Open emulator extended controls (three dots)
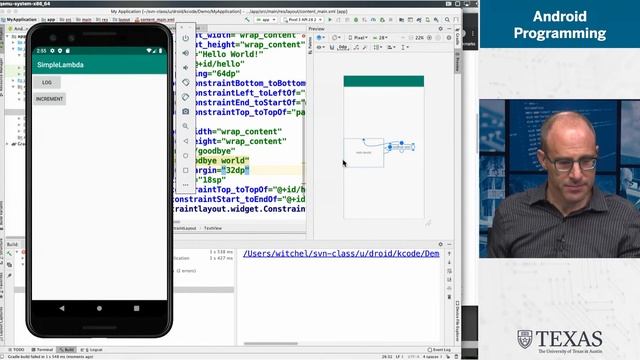The width and height of the screenshot is (640, 360). pyautogui.click(x=186, y=185)
